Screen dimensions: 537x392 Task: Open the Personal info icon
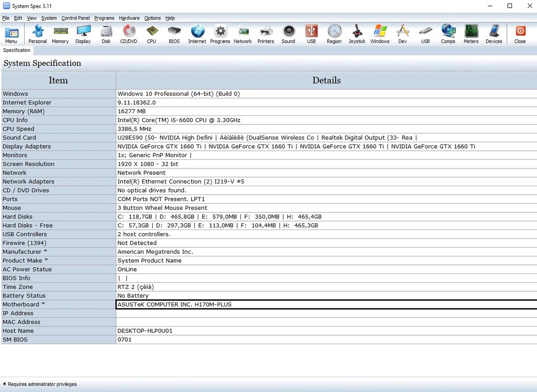[38, 34]
